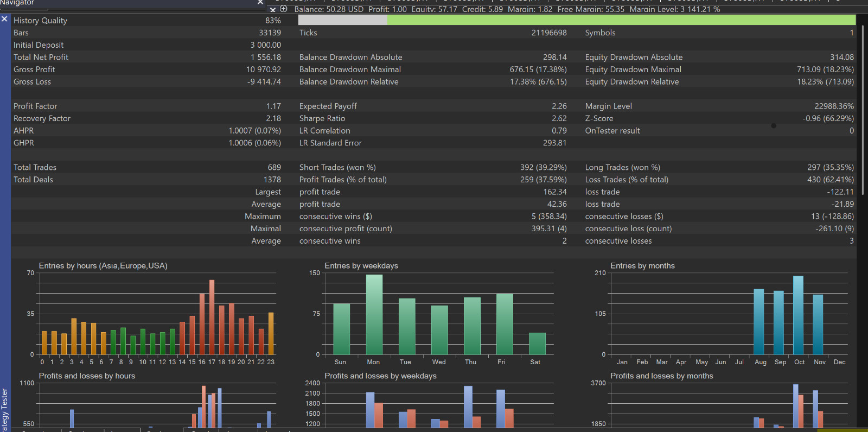Click Long Trades (won %) value 297 (35.35%)

(831, 168)
